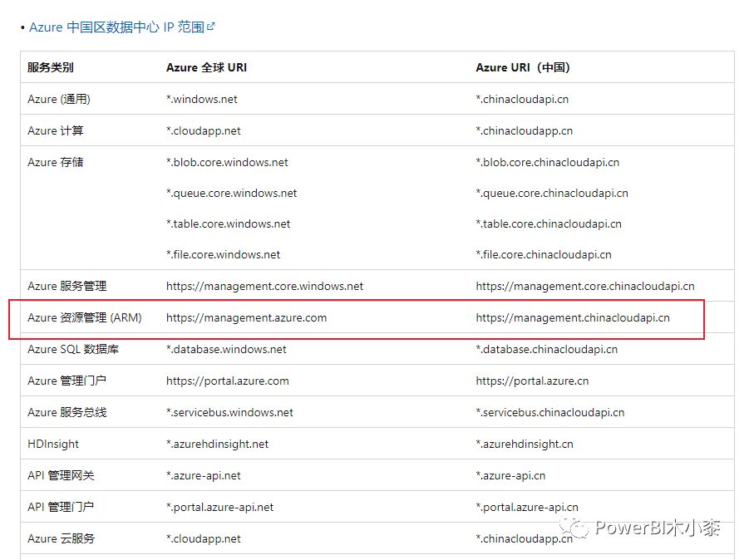Viewport: 744px width, 560px height.
Task: Click the Azure (通用) row label
Action: 59,99
